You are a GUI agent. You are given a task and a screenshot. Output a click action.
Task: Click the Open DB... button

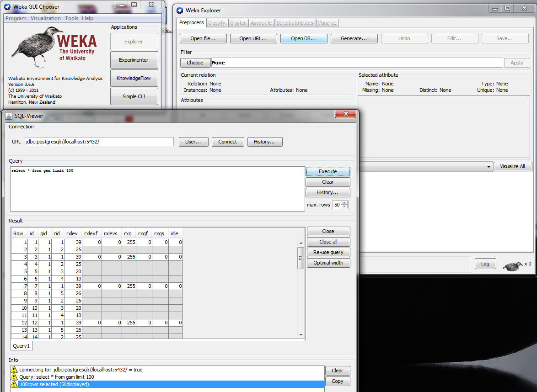[x=303, y=39]
